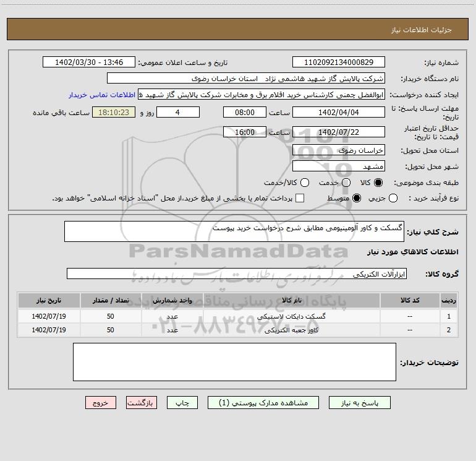This screenshot has height=461, width=476.
Task: Click the تعداد / مقدار column header
Action: (111, 300)
